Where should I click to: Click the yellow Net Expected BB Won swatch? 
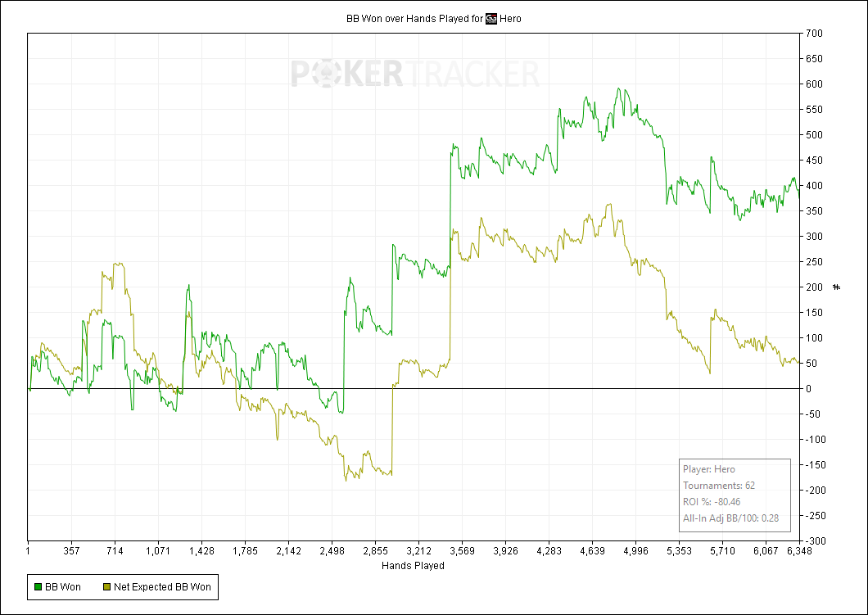pyautogui.click(x=106, y=587)
